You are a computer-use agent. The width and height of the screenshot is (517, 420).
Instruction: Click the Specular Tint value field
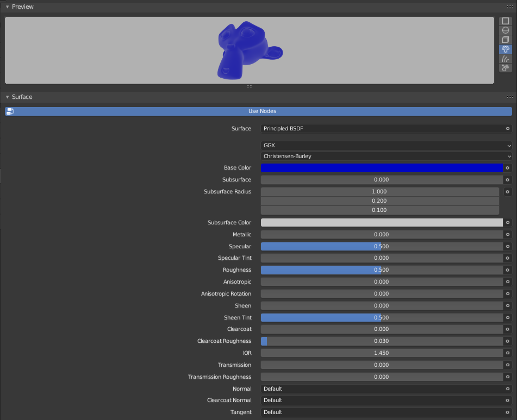(382, 258)
